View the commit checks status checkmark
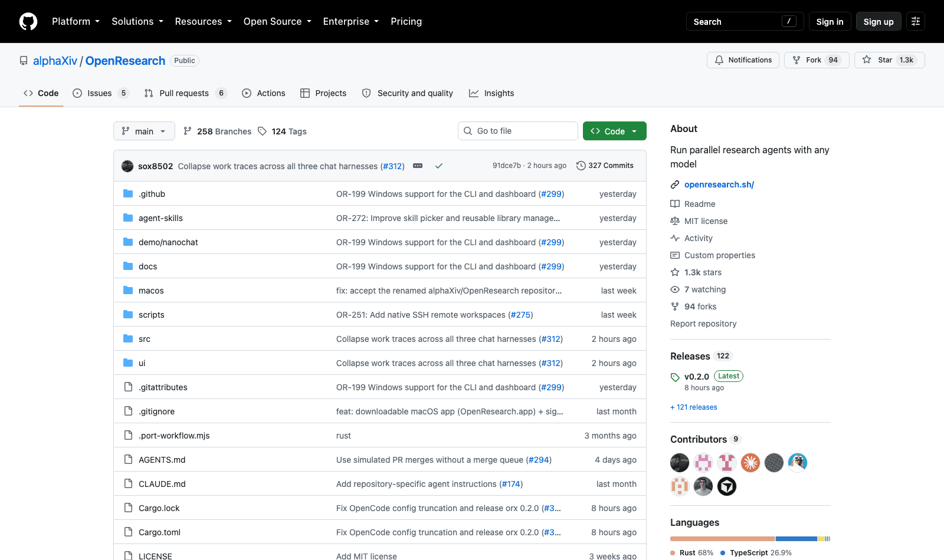Viewport: 944px width, 560px height. [439, 166]
